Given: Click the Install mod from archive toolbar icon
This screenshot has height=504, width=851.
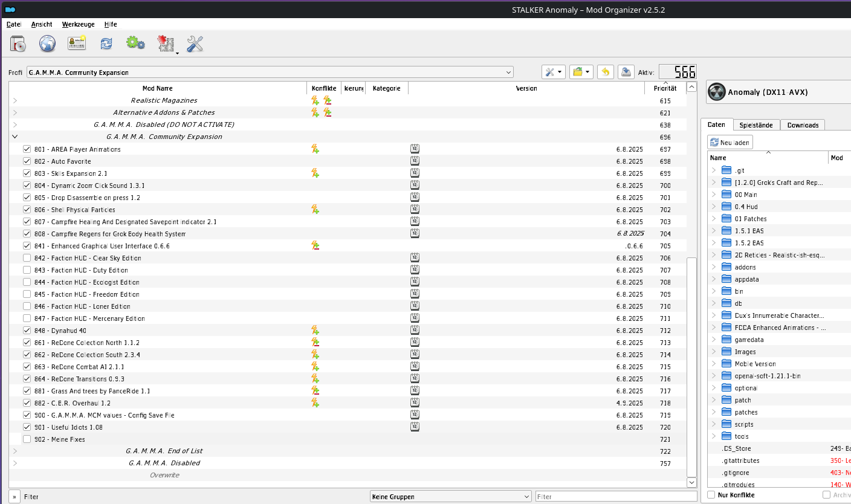Looking at the screenshot, I should (19, 44).
